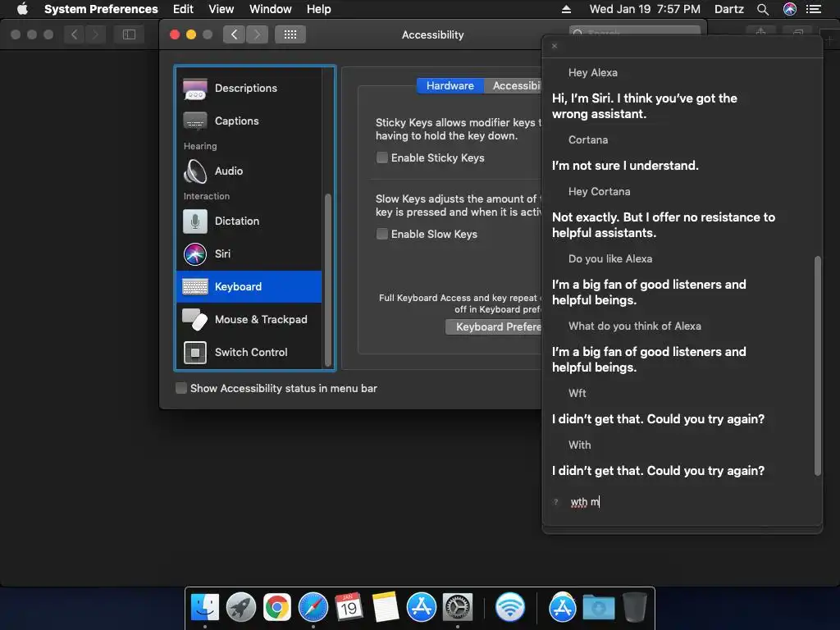Click the question mark beside Siri input
The width and height of the screenshot is (840, 630).
pos(556,502)
